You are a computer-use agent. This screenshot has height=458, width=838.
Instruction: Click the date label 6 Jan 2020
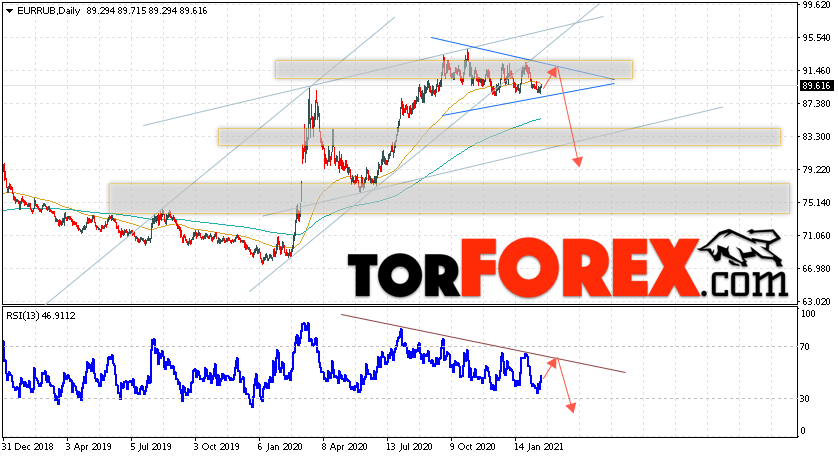[281, 447]
